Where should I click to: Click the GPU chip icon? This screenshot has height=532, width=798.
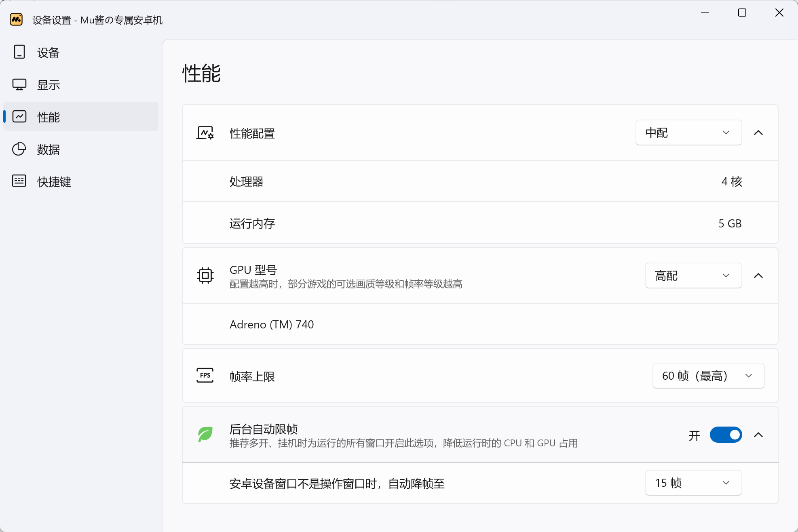[205, 275]
